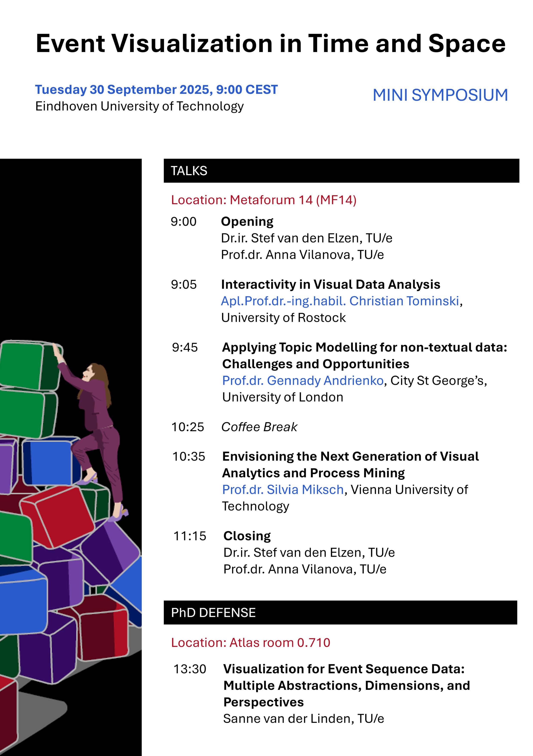Viewport: 533px width, 756px height.
Task: Click the Sanne van der Linden name
Action: click(303, 718)
